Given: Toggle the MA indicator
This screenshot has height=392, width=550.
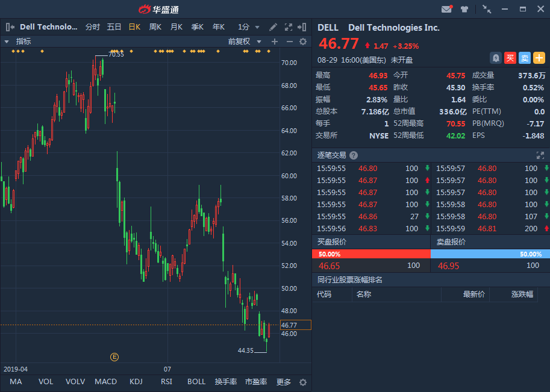Looking at the screenshot, I should [16, 382].
